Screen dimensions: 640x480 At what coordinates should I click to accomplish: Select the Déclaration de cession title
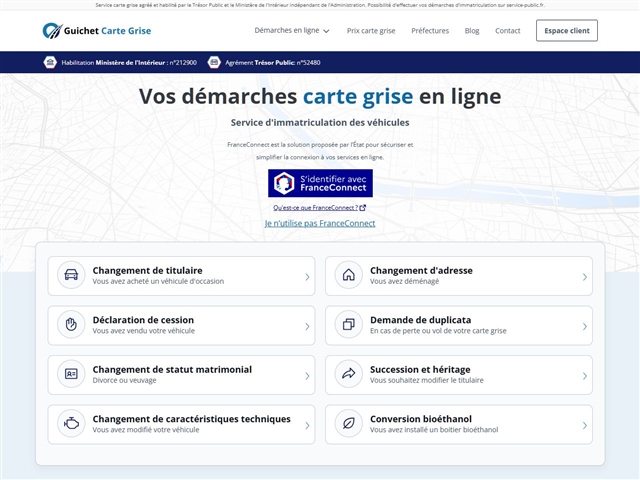point(143,320)
